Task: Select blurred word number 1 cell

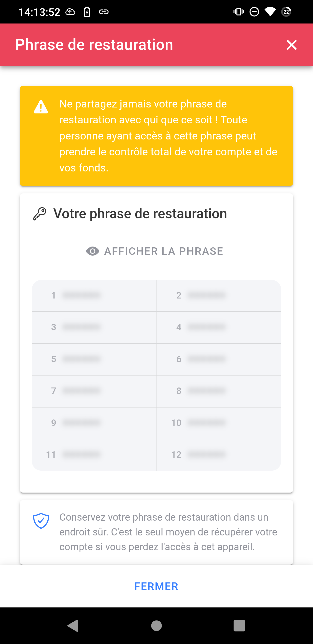Action: (x=94, y=295)
